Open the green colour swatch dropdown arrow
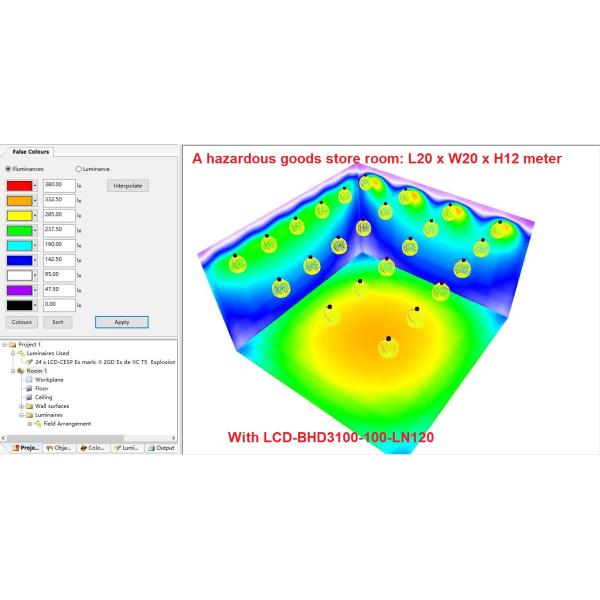This screenshot has height=600, width=600. (x=35, y=230)
